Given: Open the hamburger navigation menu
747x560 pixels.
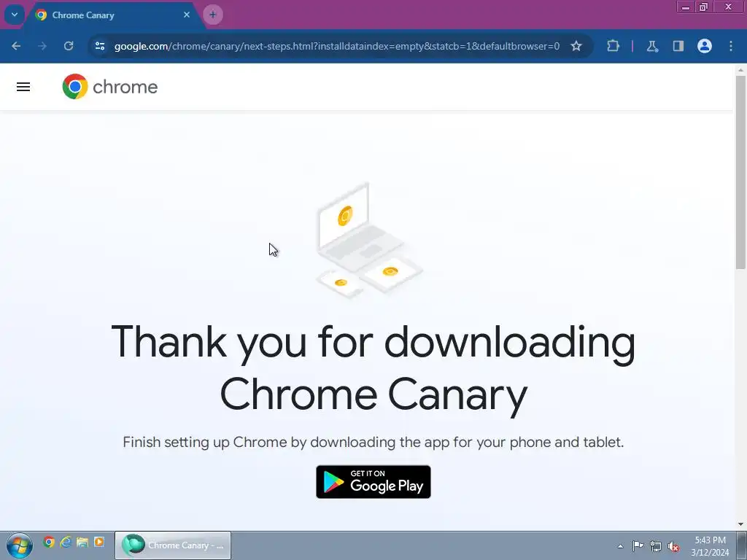Looking at the screenshot, I should (x=23, y=87).
